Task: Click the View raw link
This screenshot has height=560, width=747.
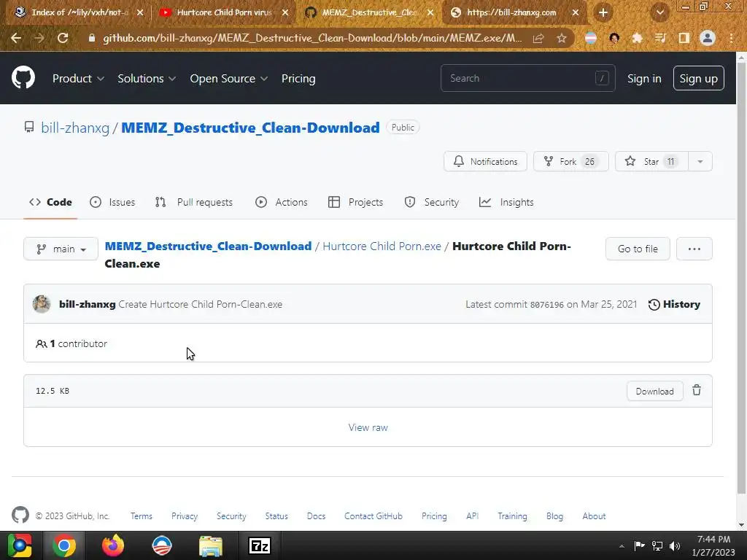Action: coord(368,427)
